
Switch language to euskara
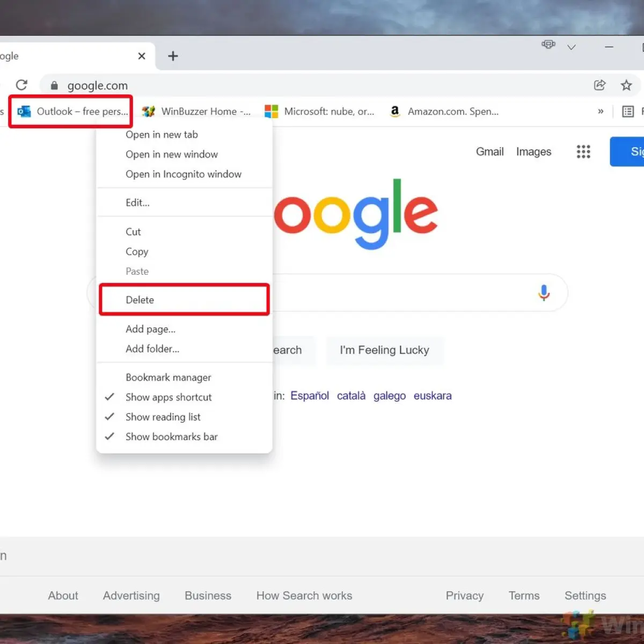click(433, 396)
